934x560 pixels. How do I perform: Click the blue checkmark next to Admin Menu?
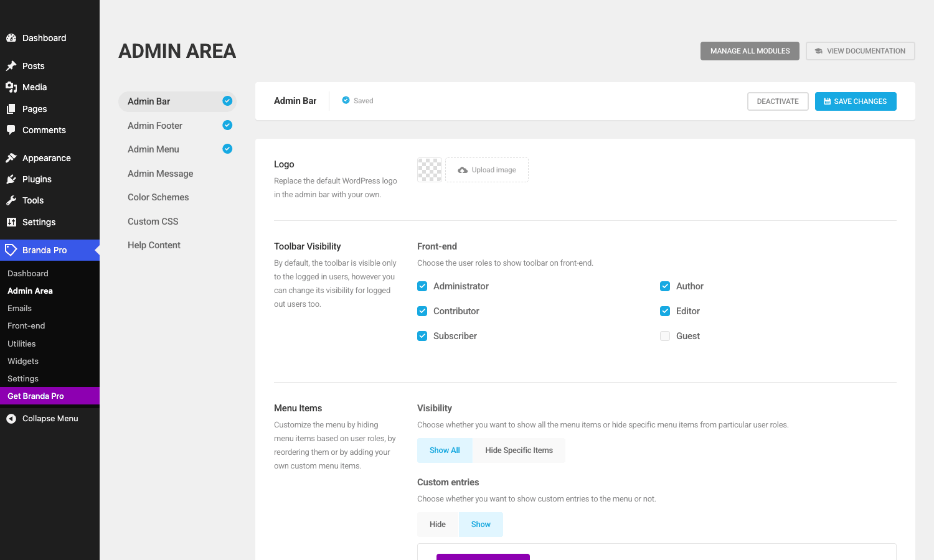227,149
